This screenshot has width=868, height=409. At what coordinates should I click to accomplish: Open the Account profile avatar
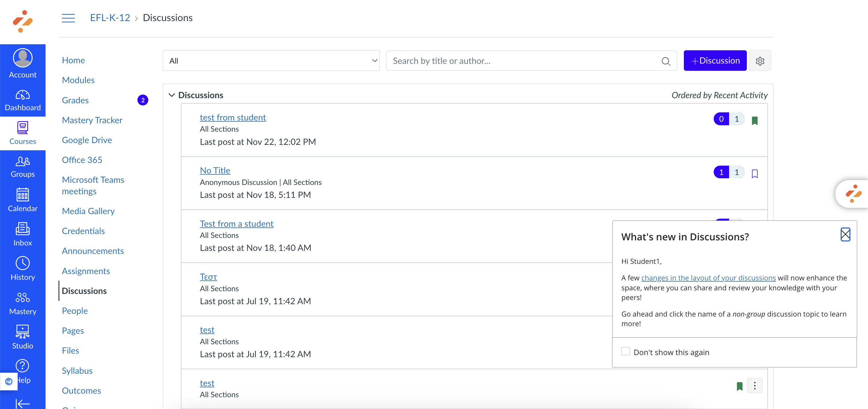[x=23, y=58]
